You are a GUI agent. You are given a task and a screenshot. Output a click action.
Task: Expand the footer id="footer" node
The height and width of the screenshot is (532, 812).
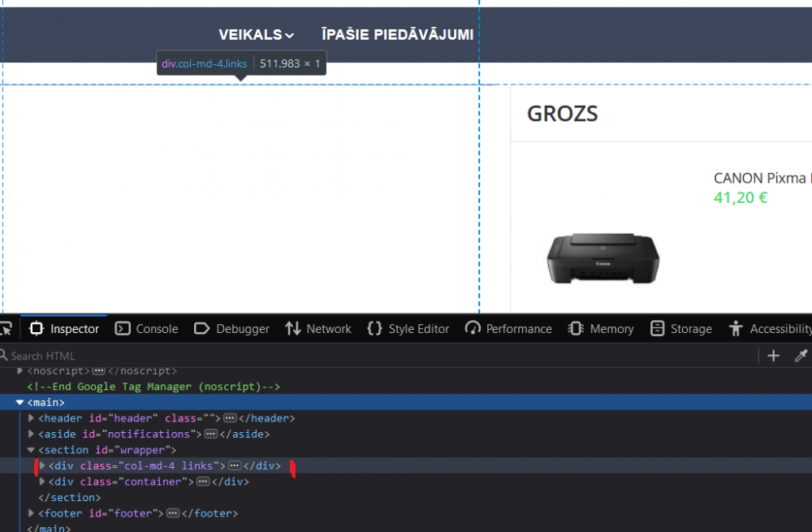31,513
